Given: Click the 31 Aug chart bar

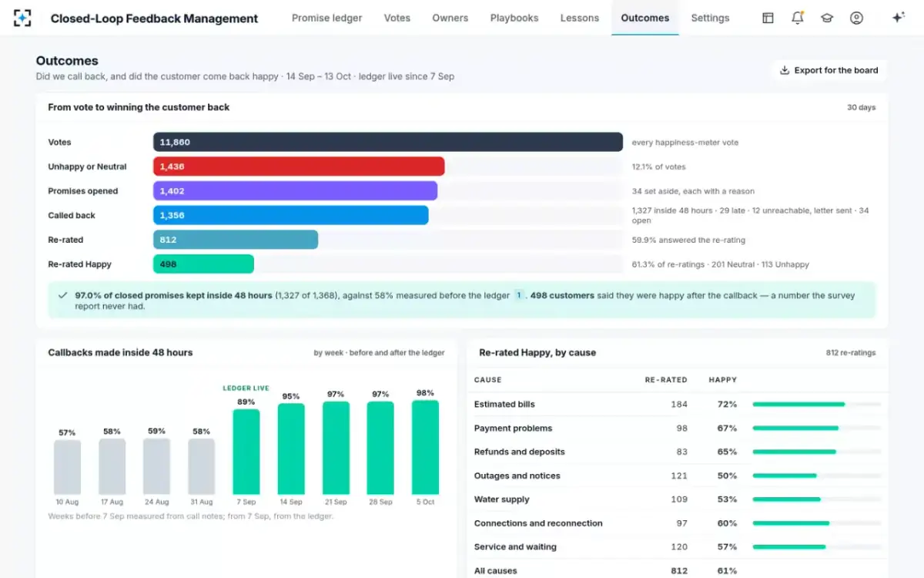Looking at the screenshot, I should pos(201,466).
